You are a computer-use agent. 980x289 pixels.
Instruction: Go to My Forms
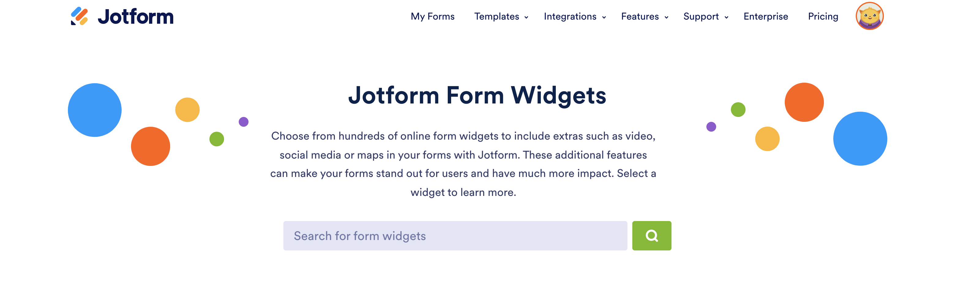[432, 17]
